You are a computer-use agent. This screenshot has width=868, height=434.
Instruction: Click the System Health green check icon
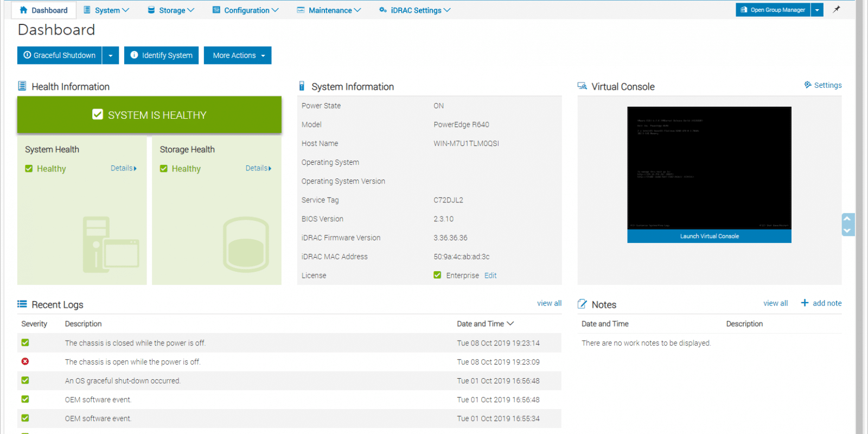pos(29,169)
